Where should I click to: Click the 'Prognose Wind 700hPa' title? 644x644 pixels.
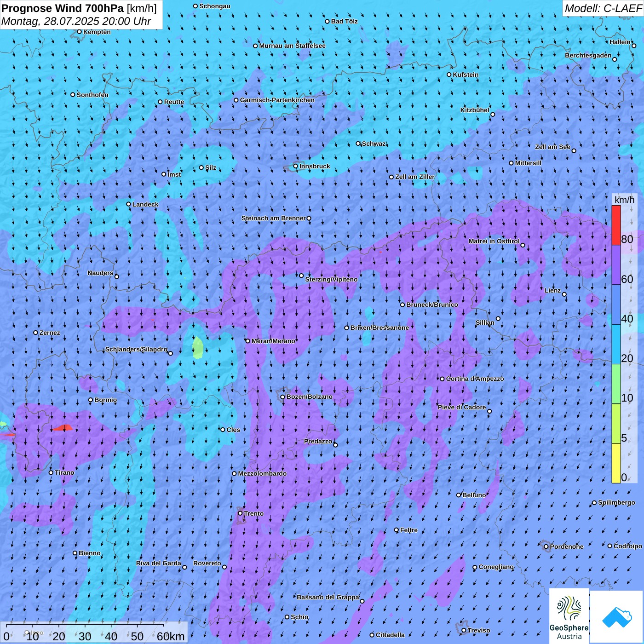pos(63,8)
